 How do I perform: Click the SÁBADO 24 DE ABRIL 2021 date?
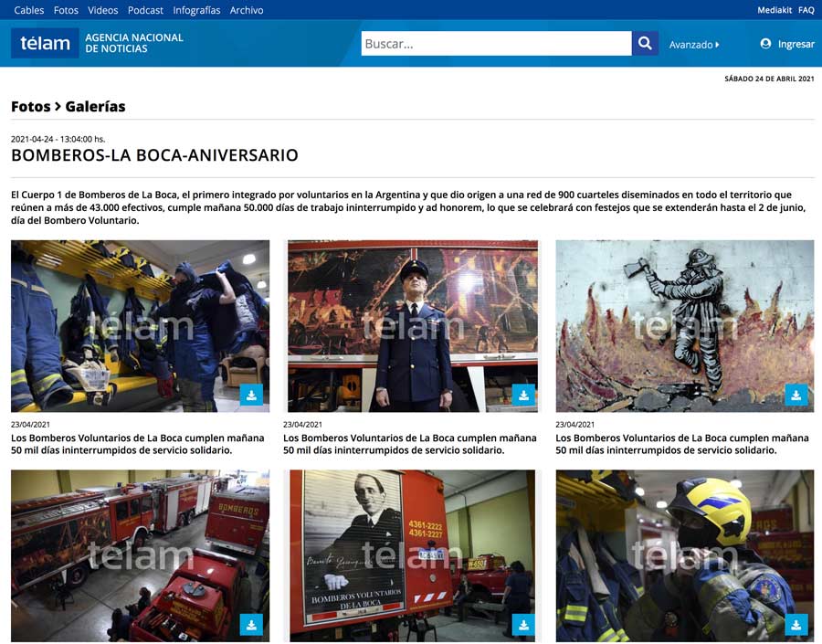[x=770, y=79]
